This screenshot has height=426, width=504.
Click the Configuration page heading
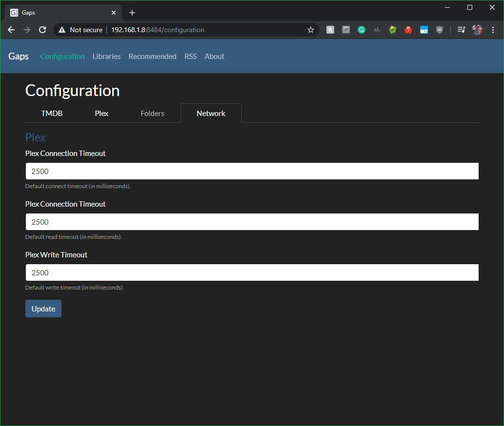click(73, 91)
